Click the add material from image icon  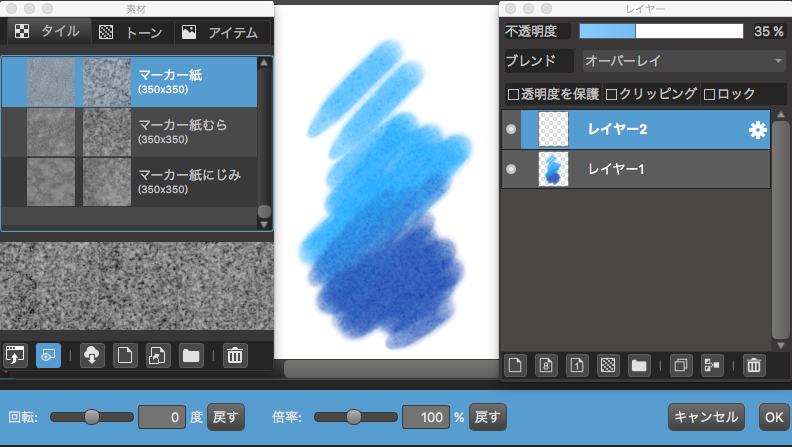(158, 355)
